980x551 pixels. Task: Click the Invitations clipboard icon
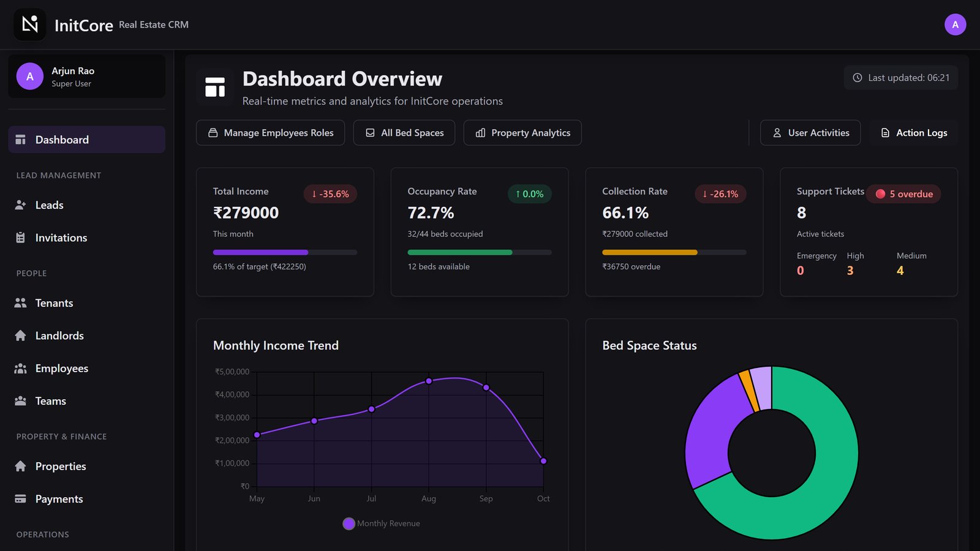[x=20, y=238]
